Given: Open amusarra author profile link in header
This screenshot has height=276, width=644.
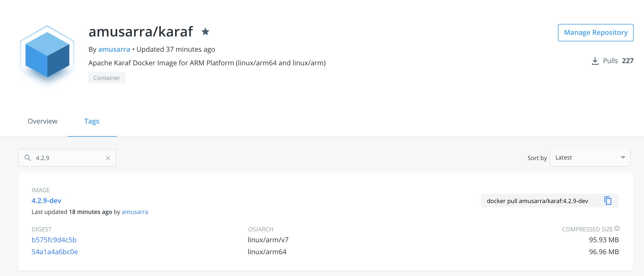Looking at the screenshot, I should [114, 49].
